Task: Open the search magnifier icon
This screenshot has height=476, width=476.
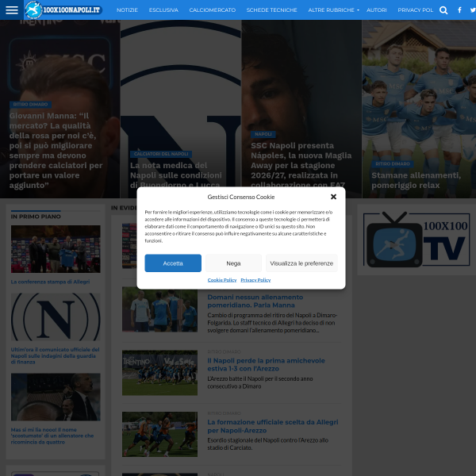Action: click(443, 10)
